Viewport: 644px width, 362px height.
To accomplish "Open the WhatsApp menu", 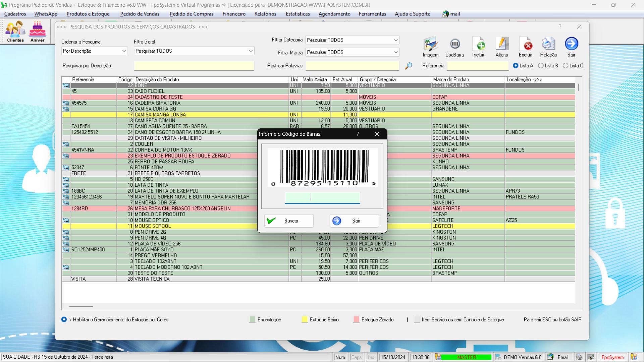I will tap(46, 14).
